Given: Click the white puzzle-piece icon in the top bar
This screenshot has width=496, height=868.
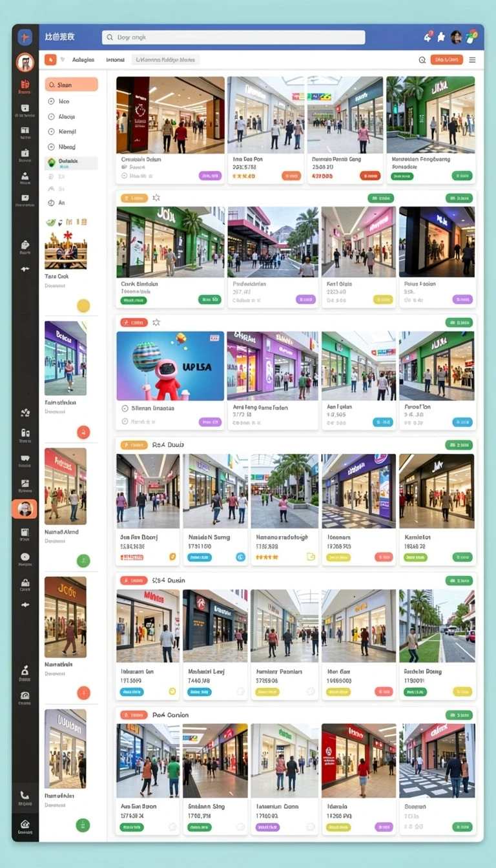Looking at the screenshot, I should click(442, 37).
